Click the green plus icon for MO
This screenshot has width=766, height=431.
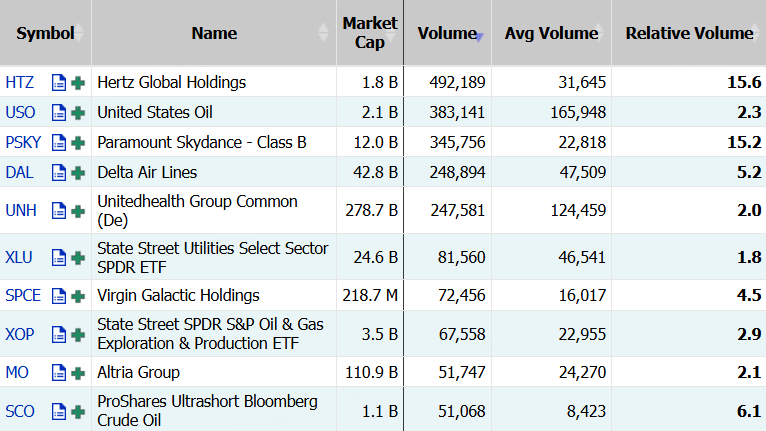pyautogui.click(x=78, y=372)
